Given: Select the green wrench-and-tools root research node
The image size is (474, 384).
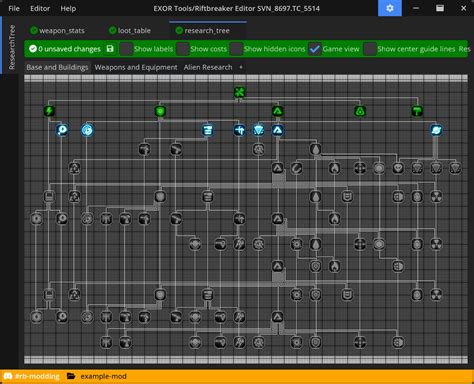Looking at the screenshot, I should 239,92.
